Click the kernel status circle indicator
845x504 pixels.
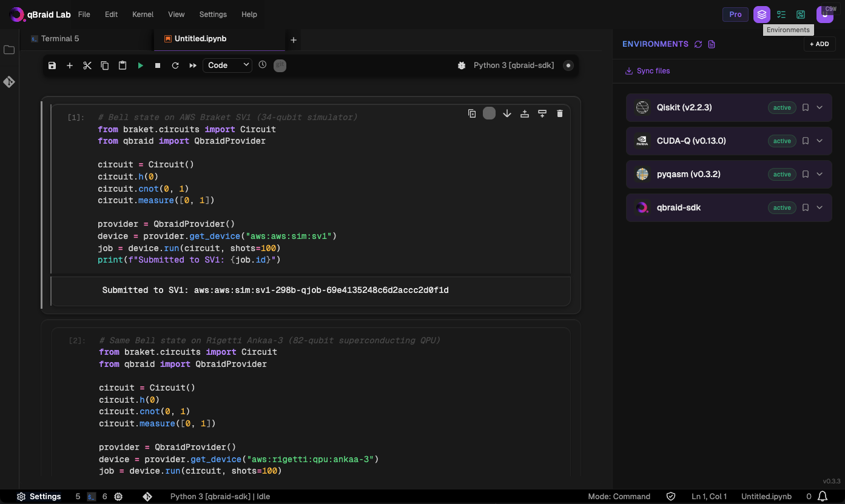[x=568, y=66]
